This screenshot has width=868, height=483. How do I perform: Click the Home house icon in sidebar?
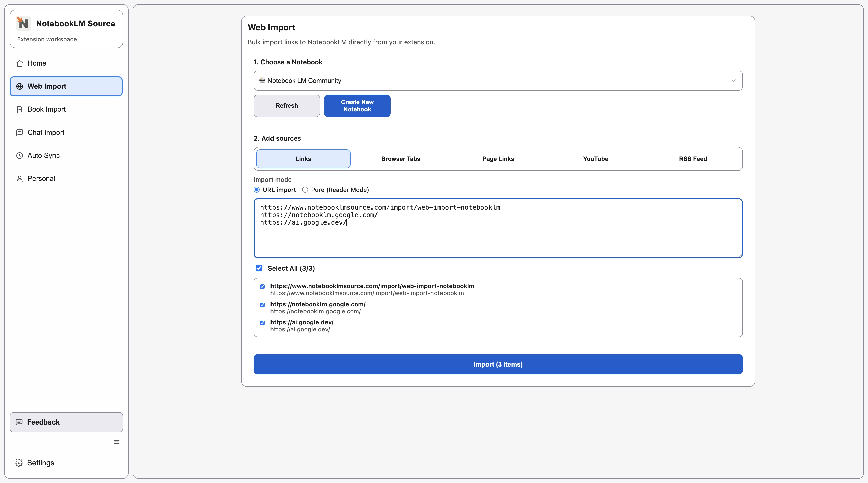[20, 63]
